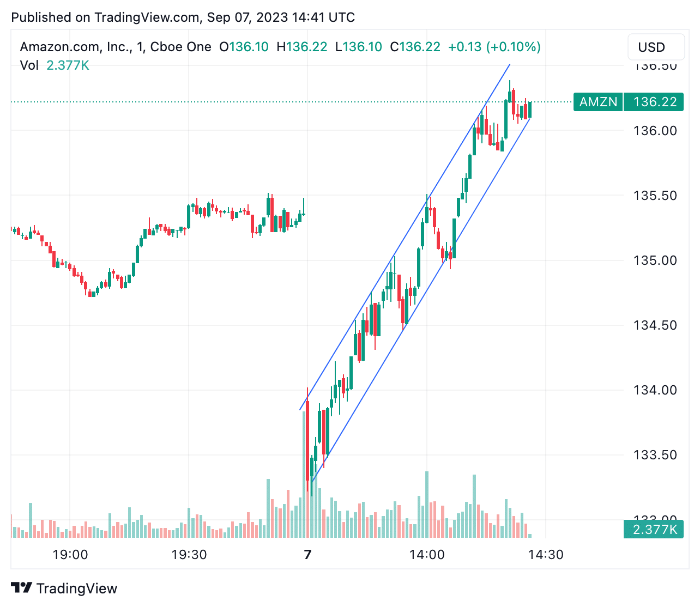Click the 2.377K volume label badge

pyautogui.click(x=654, y=529)
